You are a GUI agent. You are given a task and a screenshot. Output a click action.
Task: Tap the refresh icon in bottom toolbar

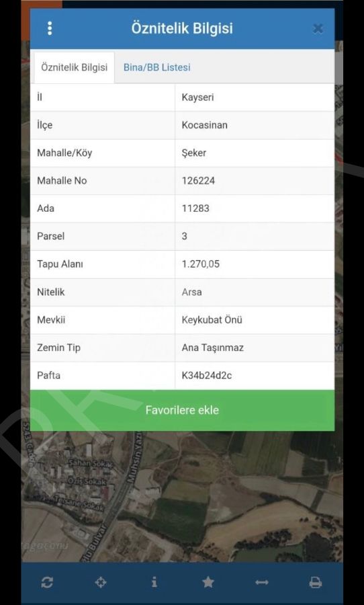coord(46,582)
